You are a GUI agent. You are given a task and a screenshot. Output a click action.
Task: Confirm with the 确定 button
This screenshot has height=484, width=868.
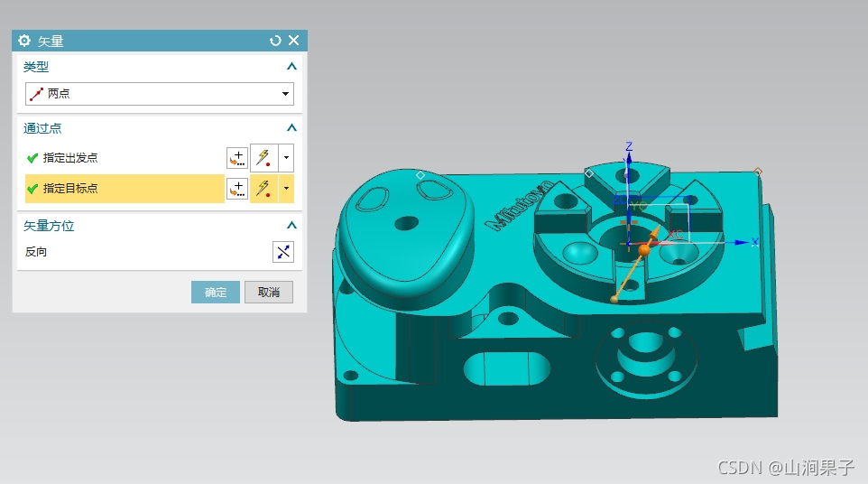[216, 292]
